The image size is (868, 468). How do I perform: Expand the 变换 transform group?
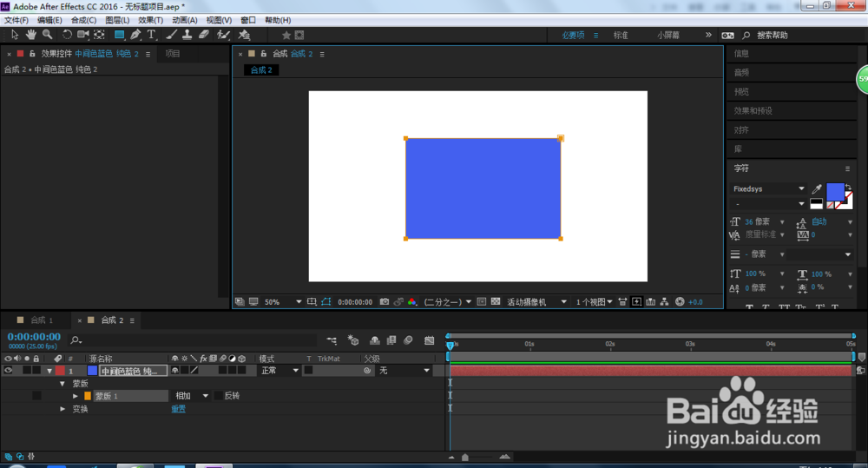62,409
